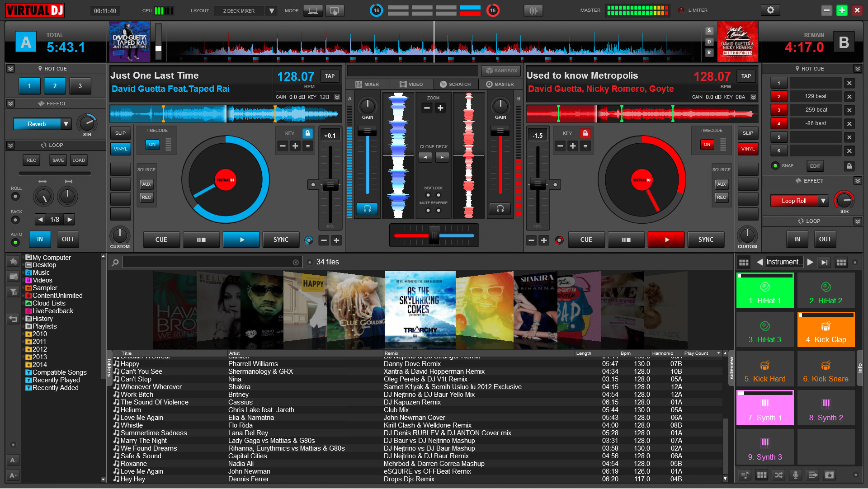The image size is (868, 489).
Task: Toggle the SLIP mode on Deck B
Action: point(748,132)
